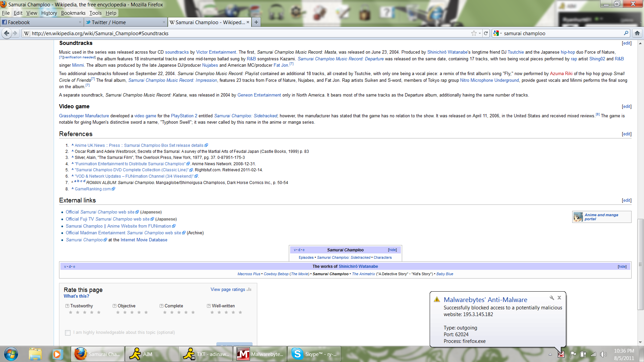644x362 pixels.
Task: Click the network signal tray icon
Action: [593, 354]
